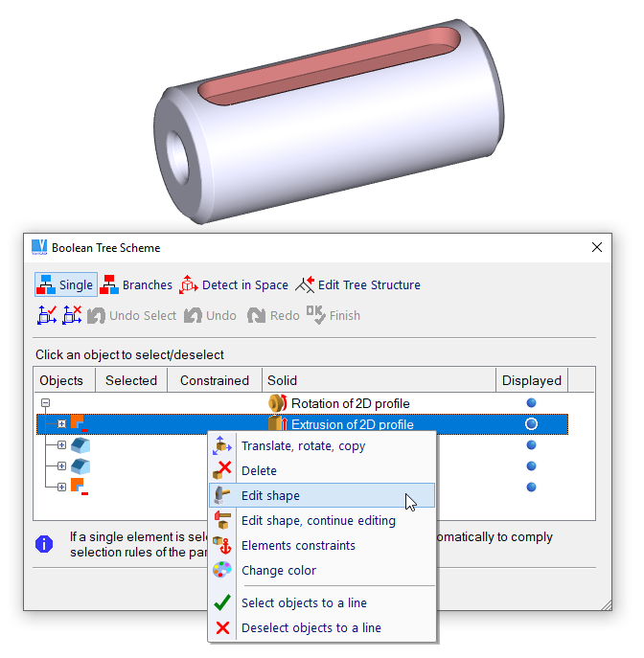Click the info icon beside the hint text
The height and width of the screenshot is (658, 644).
point(44,544)
